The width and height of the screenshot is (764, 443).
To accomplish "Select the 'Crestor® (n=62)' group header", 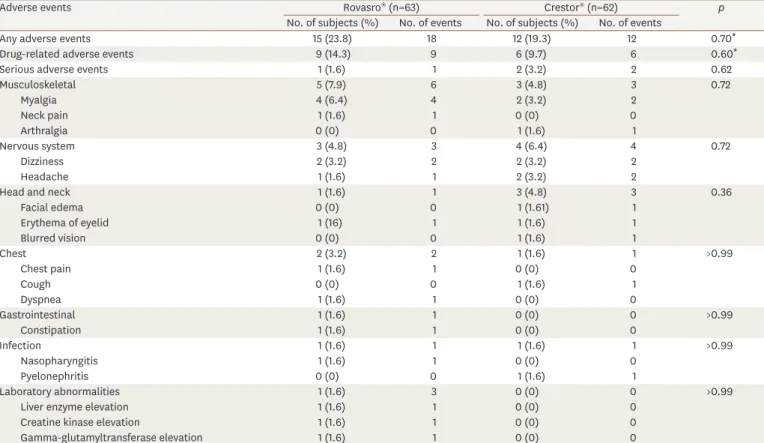I will 581,7.
